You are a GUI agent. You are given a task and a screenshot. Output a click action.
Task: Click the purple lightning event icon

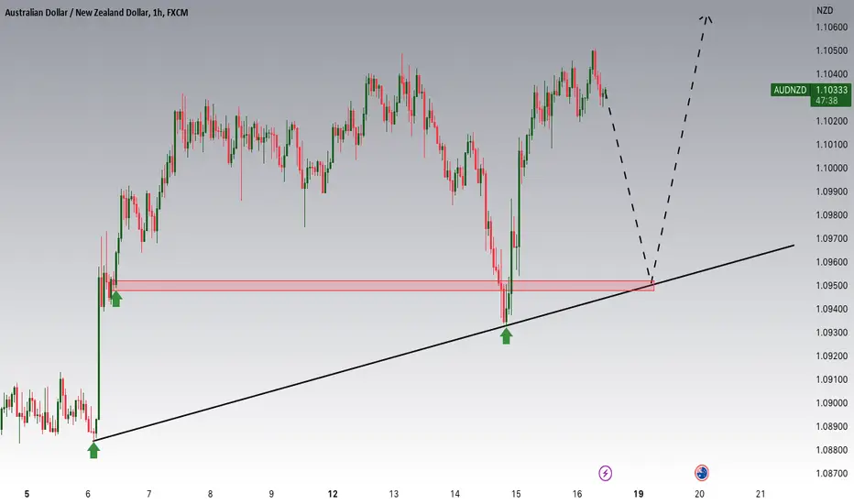(x=605, y=473)
